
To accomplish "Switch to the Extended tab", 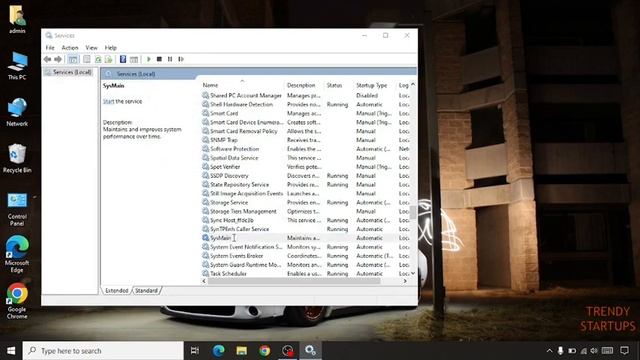I will click(x=117, y=291).
